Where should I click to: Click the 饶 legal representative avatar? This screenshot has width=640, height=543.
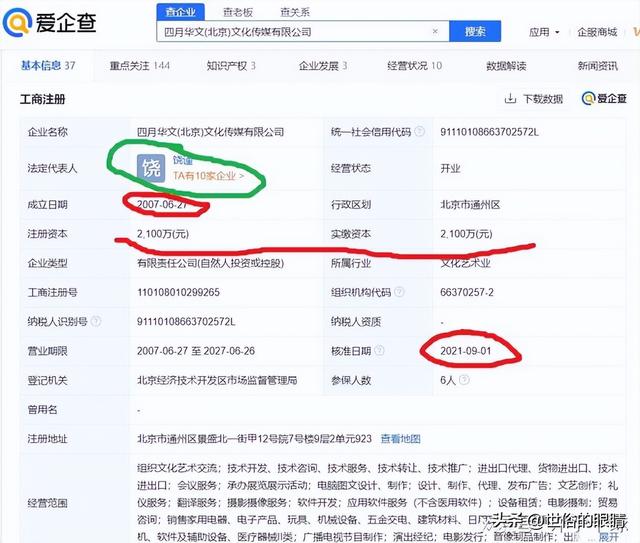point(151,168)
